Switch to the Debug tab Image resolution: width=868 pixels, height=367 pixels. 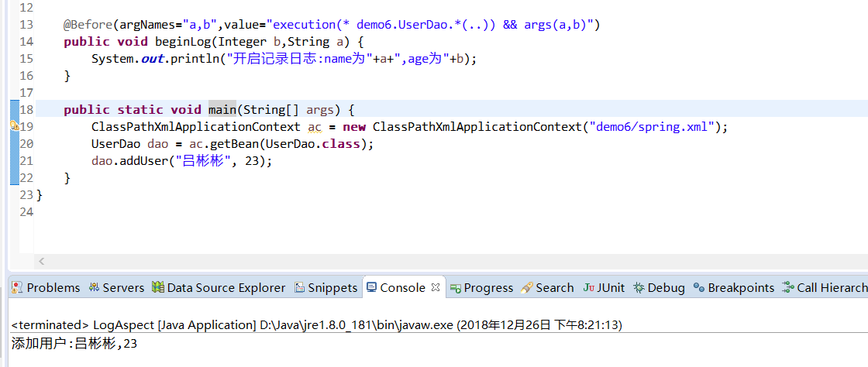click(660, 287)
